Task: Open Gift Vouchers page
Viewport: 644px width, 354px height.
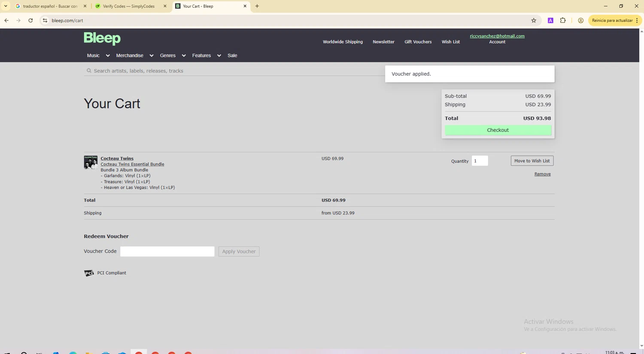Action: pos(418,42)
